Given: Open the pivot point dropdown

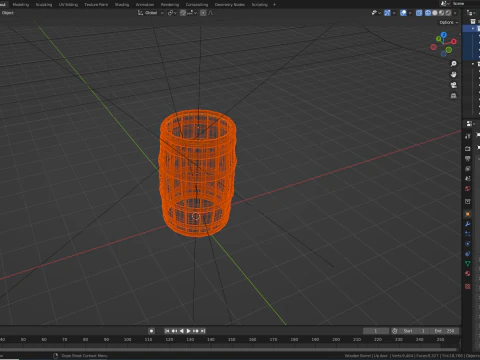Looking at the screenshot, I should 172,13.
